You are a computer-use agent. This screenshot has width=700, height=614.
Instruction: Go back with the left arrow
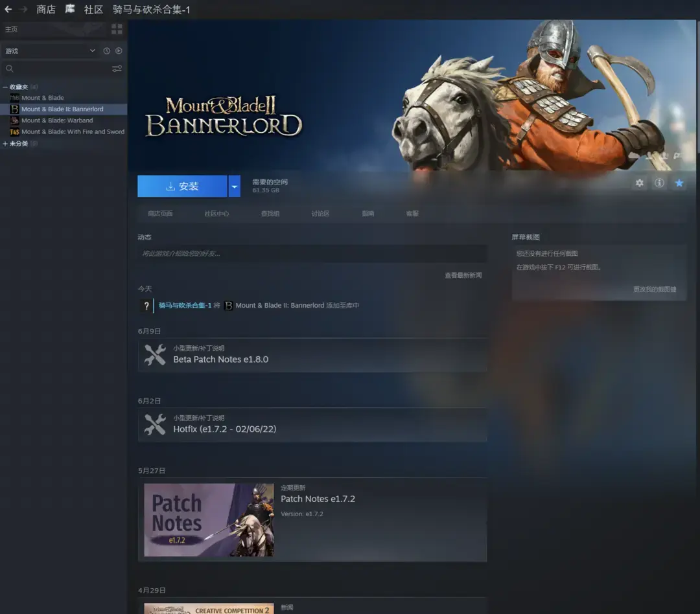pos(8,9)
